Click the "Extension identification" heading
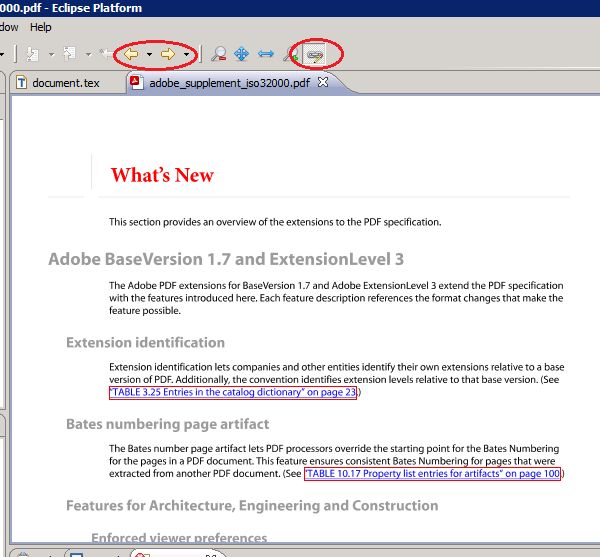Screen dimensions: 600x557 pyautogui.click(x=145, y=342)
